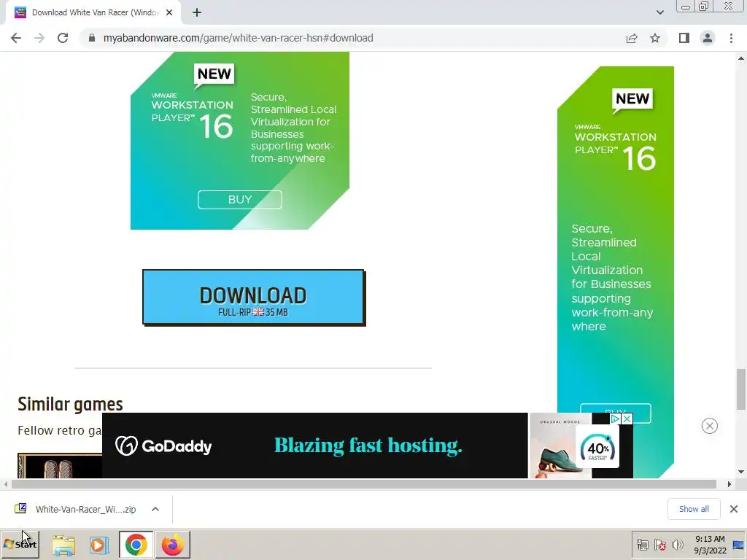Click the page scroll up arrow
This screenshot has height=560, width=747.
pyautogui.click(x=741, y=58)
